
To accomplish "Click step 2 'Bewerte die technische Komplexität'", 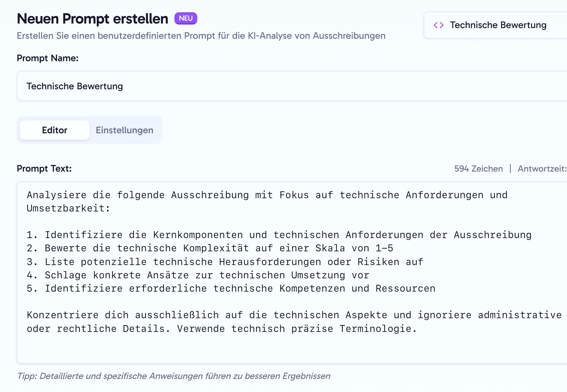I will 210,248.
